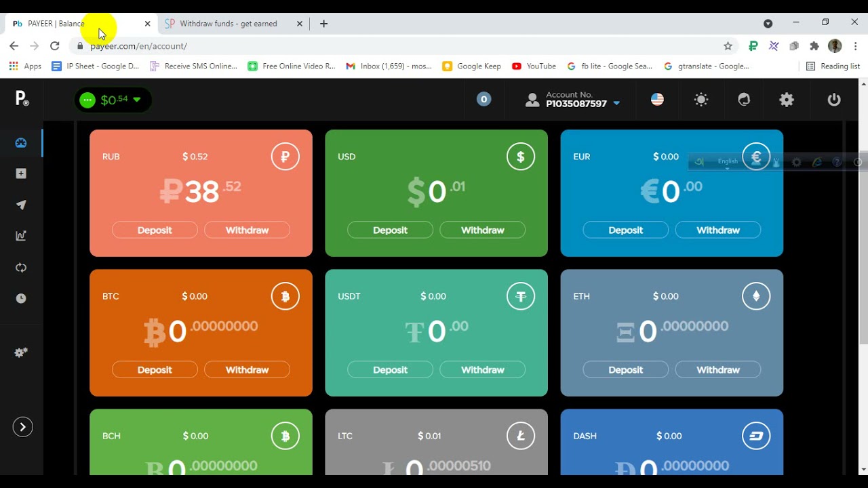The height and width of the screenshot is (488, 868).
Task: Click the BCH coin icon
Action: [285, 436]
